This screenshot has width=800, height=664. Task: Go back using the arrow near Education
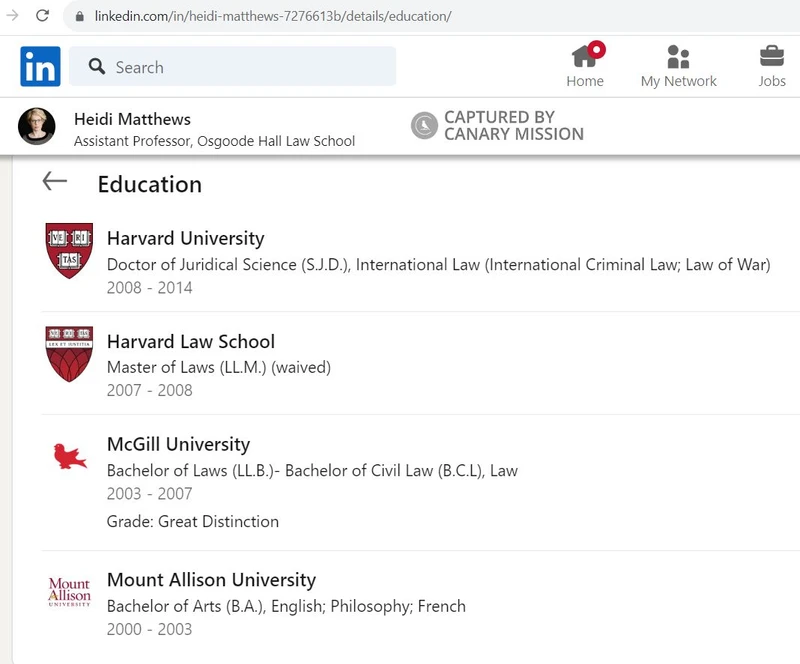55,181
